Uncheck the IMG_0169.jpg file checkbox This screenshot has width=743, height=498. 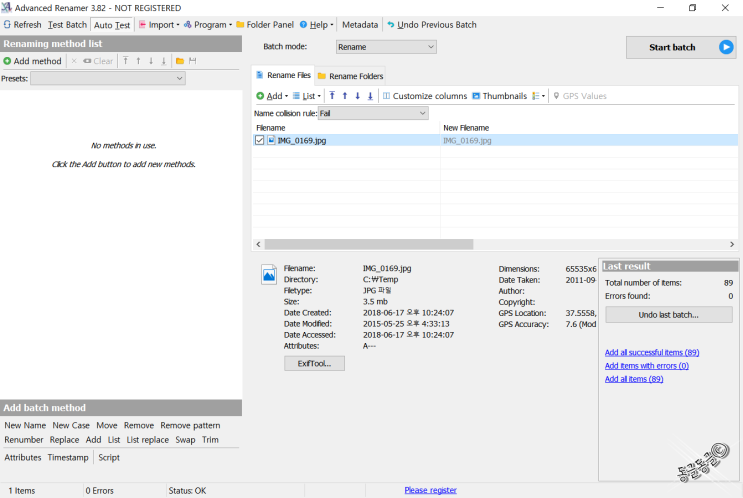click(x=260, y=141)
